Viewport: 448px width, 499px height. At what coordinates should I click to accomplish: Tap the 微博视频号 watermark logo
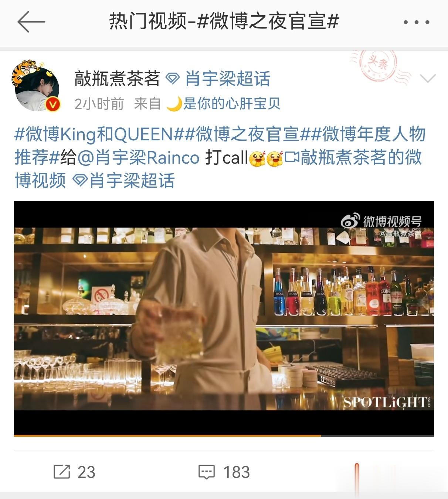pyautogui.click(x=381, y=221)
